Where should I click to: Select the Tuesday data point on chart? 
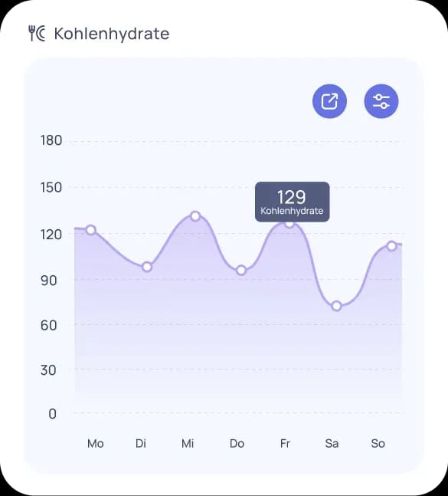click(x=147, y=267)
